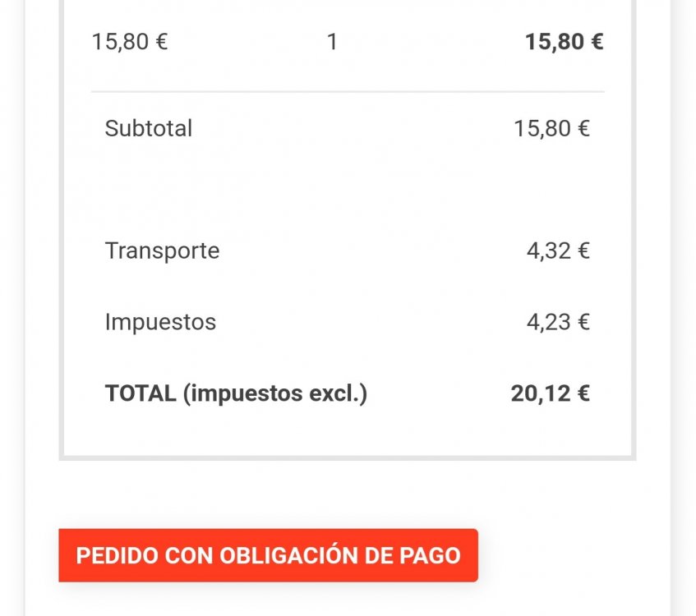The width and height of the screenshot is (696, 616).
Task: Select the Transporte label
Action: [x=161, y=251]
